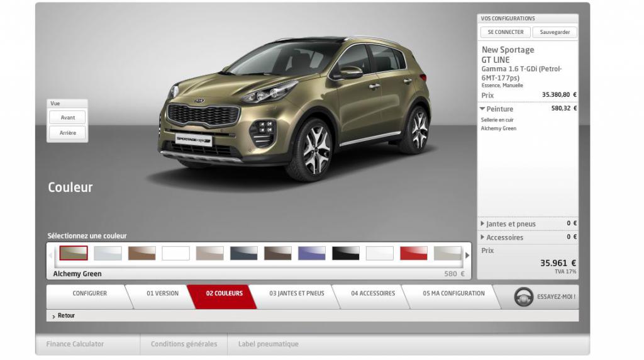Click the New Sportage GT LINE title
The height and width of the screenshot is (360, 644).
click(x=508, y=55)
